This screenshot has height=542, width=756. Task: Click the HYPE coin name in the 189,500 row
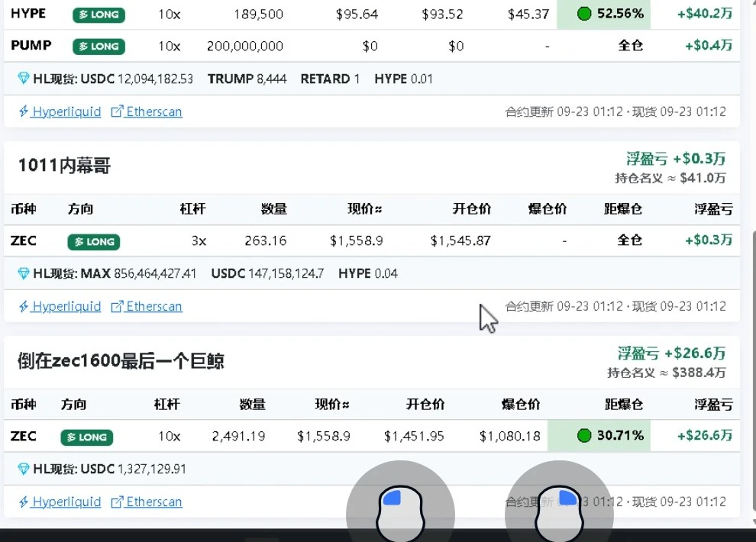point(28,14)
